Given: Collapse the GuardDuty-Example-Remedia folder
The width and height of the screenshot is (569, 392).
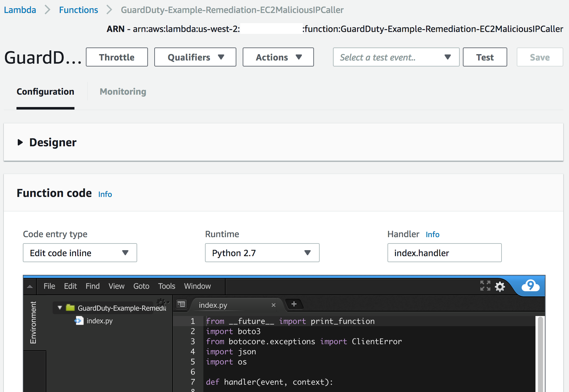Looking at the screenshot, I should (x=60, y=308).
